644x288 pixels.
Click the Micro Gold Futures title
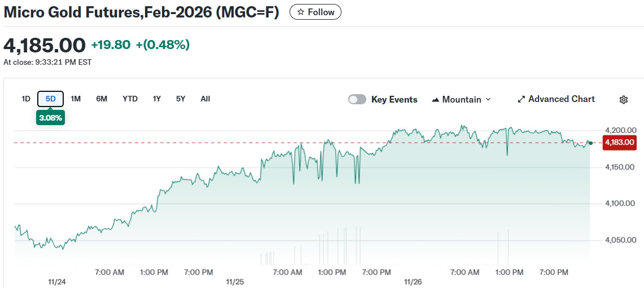click(141, 12)
